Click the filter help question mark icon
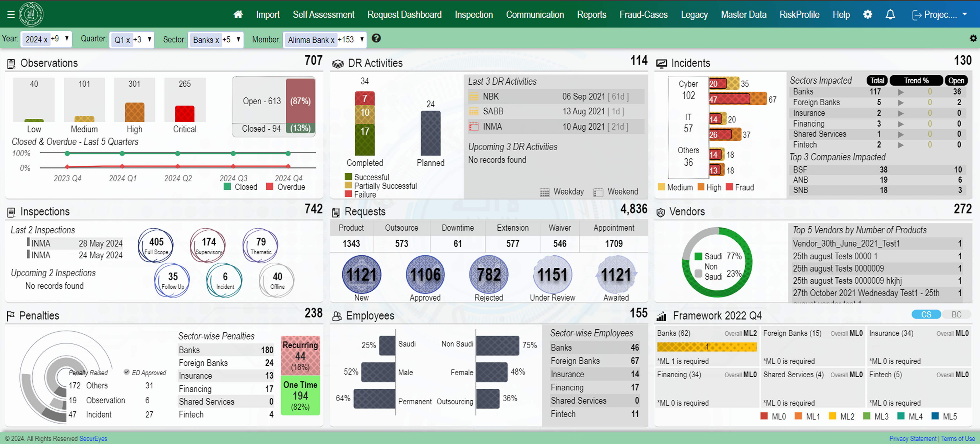The height and width of the screenshot is (444, 980). tap(376, 38)
